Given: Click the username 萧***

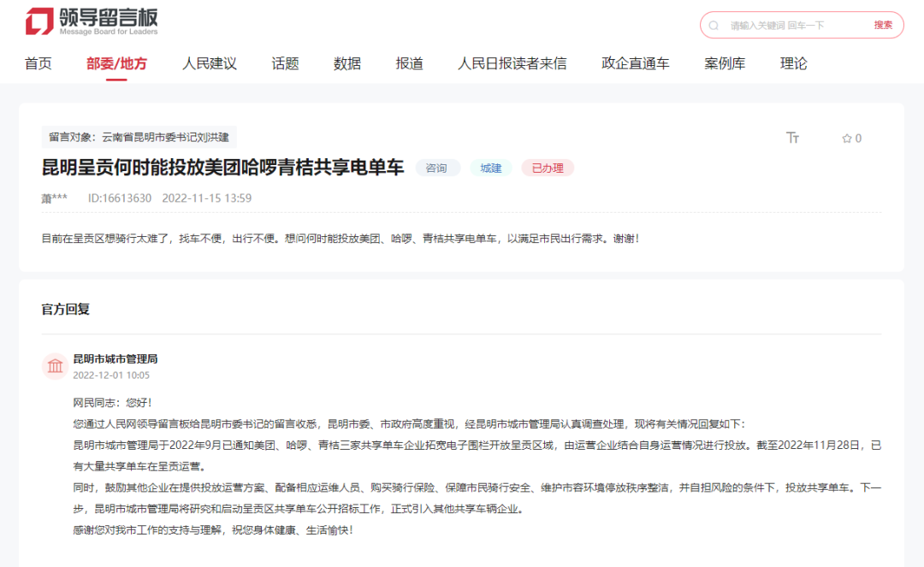Looking at the screenshot, I should (x=54, y=198).
